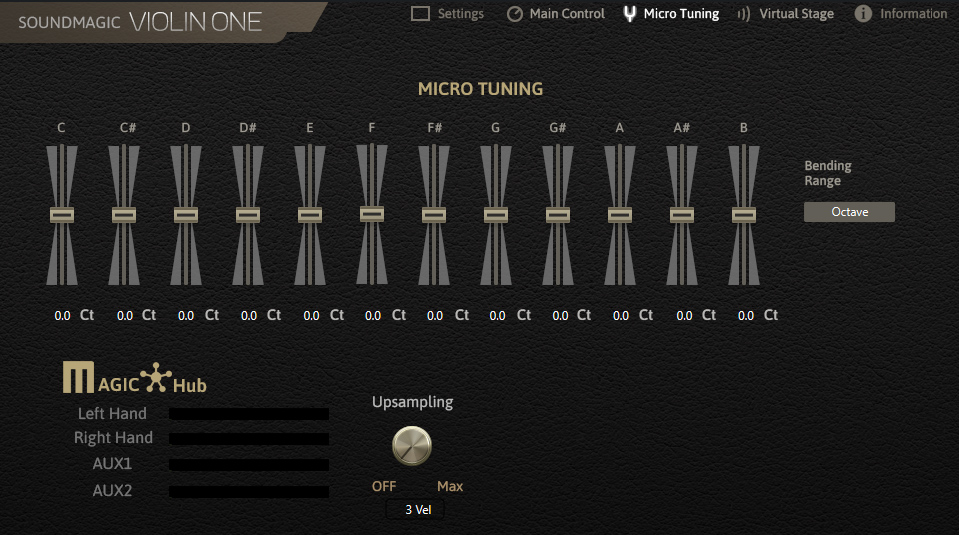Click the B note tuning slider handle
This screenshot has width=959, height=535.
[x=744, y=215]
